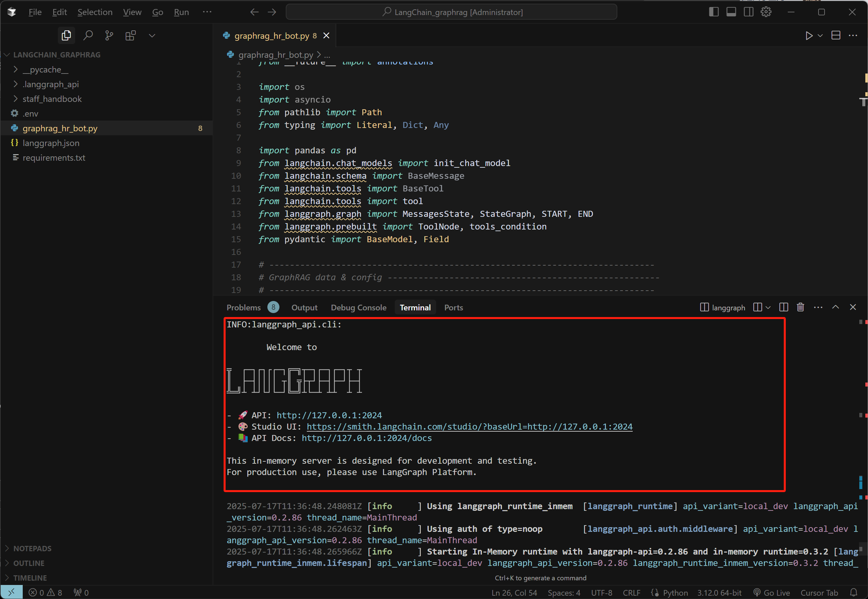Close the bottom panel

coord(853,307)
